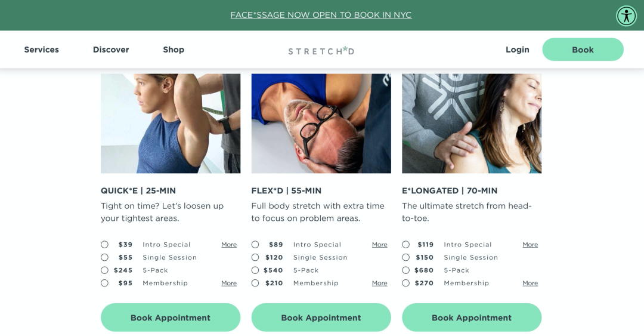Image resolution: width=644 pixels, height=336 pixels.
Task: Choose the $120 Single Session option
Action: click(255, 257)
